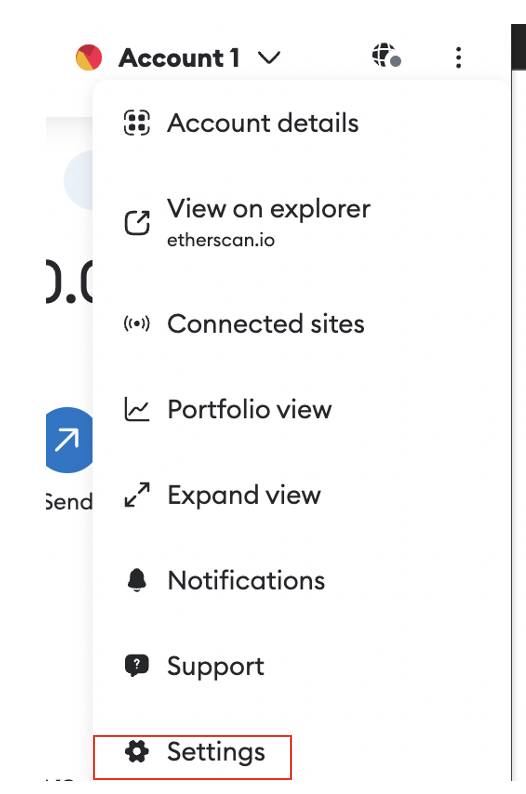Click the external link icon for explorer
The image size is (526, 794).
137,223
